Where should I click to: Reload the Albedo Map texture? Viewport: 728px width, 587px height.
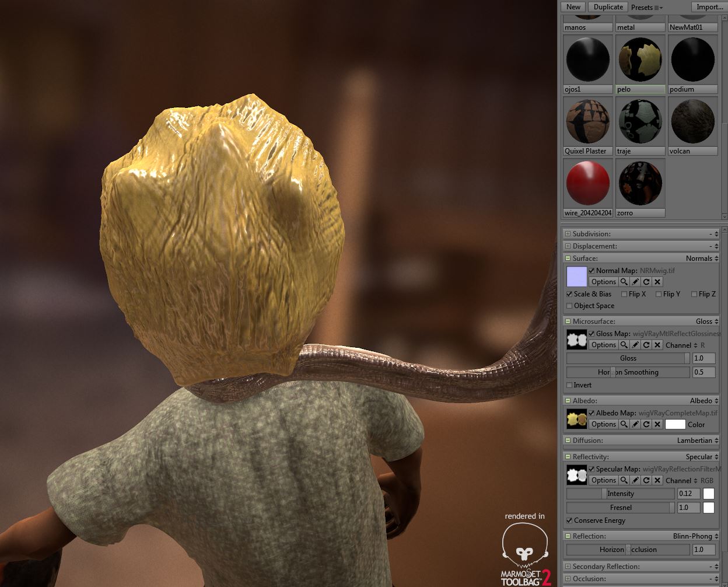point(646,424)
